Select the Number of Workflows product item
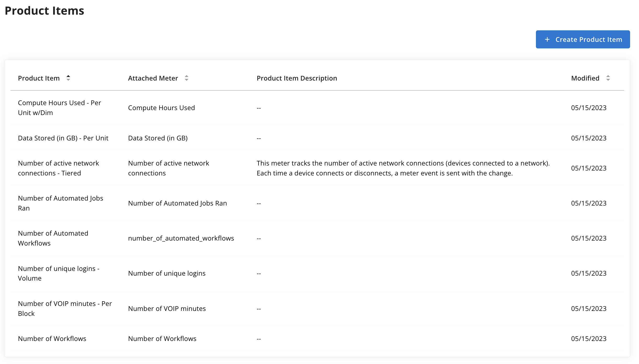This screenshot has width=639, height=364. pyautogui.click(x=52, y=339)
